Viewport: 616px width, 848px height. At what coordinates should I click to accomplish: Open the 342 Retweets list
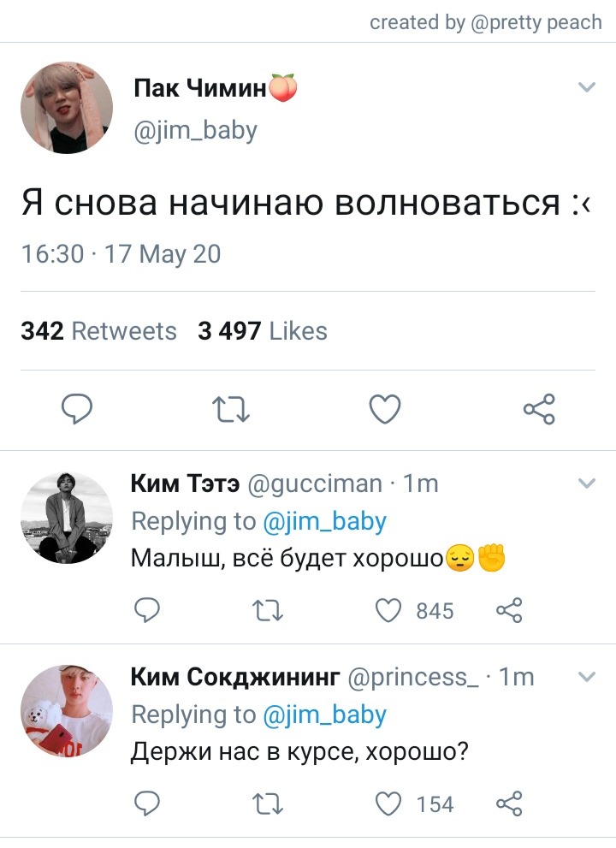pyautogui.click(x=99, y=331)
